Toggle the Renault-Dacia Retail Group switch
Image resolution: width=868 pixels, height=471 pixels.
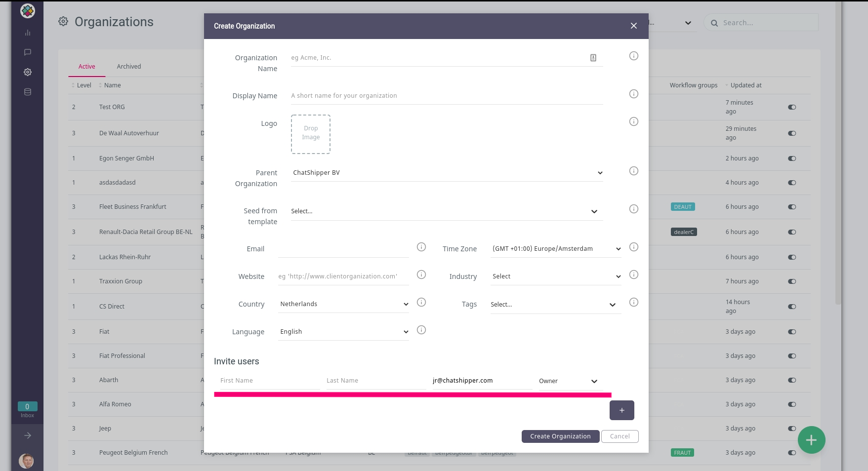[792, 232]
